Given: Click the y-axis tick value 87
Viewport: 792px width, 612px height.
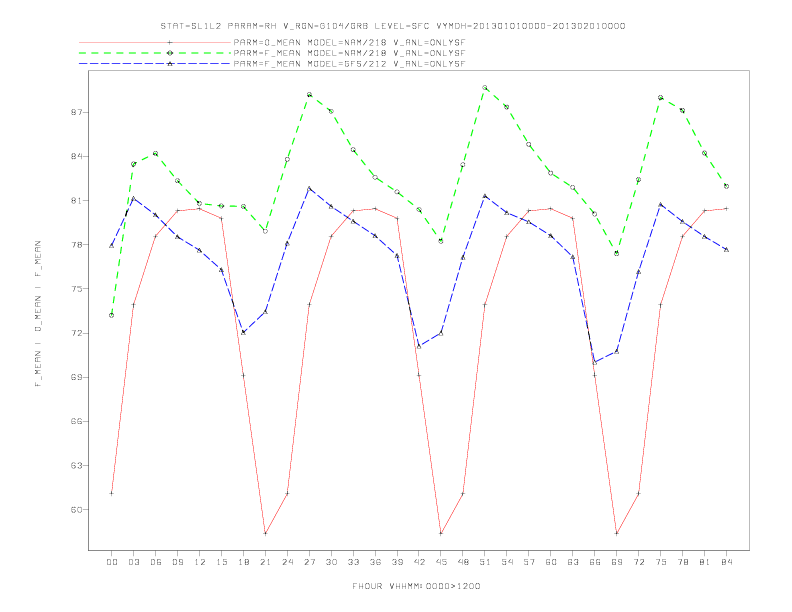Looking at the screenshot, I should [x=76, y=112].
